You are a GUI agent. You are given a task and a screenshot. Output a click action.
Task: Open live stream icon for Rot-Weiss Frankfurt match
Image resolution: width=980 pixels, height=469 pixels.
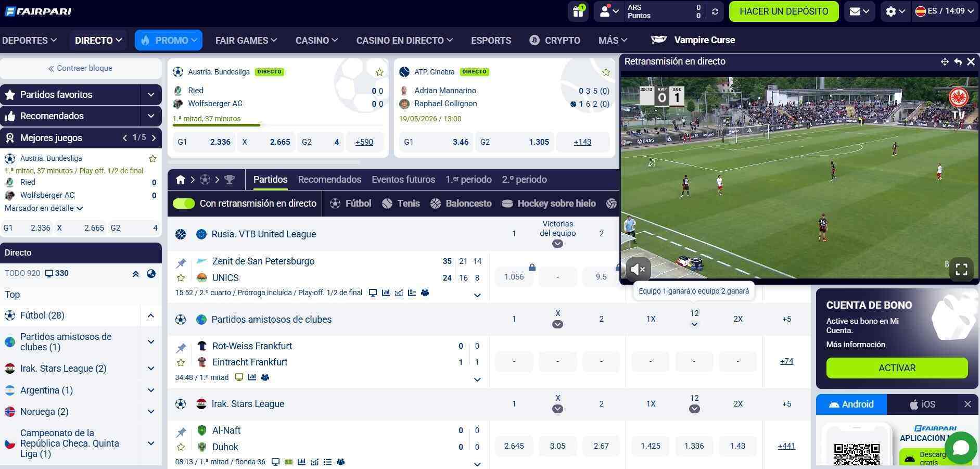click(239, 377)
